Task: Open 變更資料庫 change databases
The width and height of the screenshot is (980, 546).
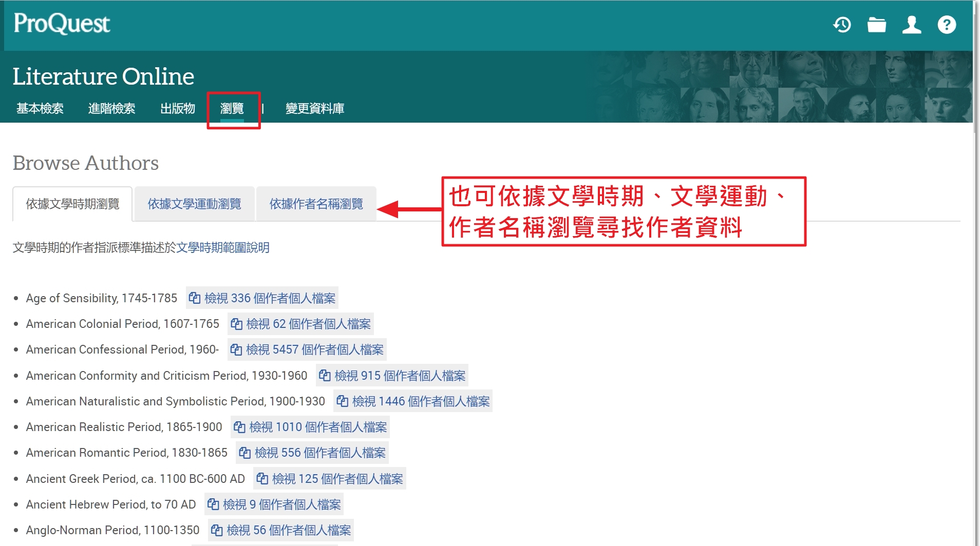Action: [315, 108]
